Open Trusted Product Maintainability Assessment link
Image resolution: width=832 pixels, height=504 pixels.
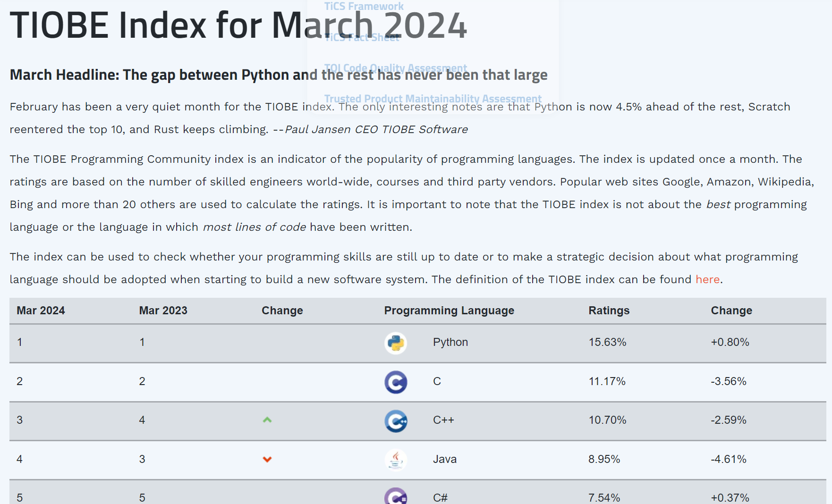tap(433, 99)
